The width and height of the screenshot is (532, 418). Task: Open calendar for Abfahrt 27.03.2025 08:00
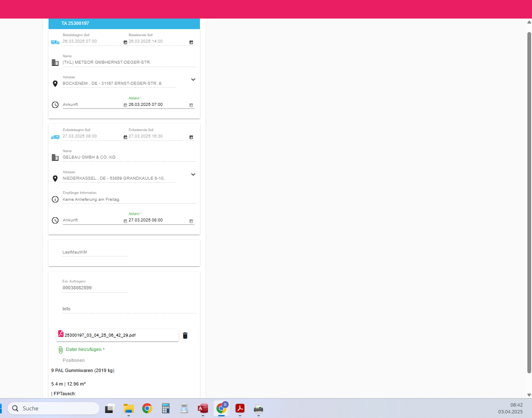191,221
